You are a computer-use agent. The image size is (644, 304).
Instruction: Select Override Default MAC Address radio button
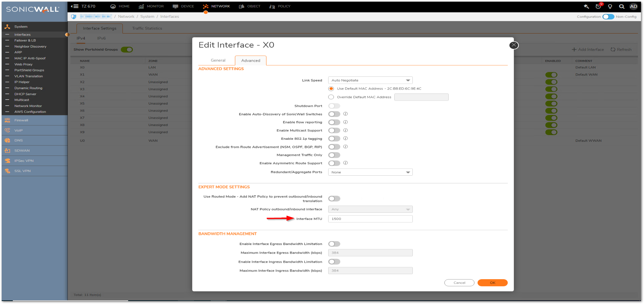pyautogui.click(x=331, y=97)
